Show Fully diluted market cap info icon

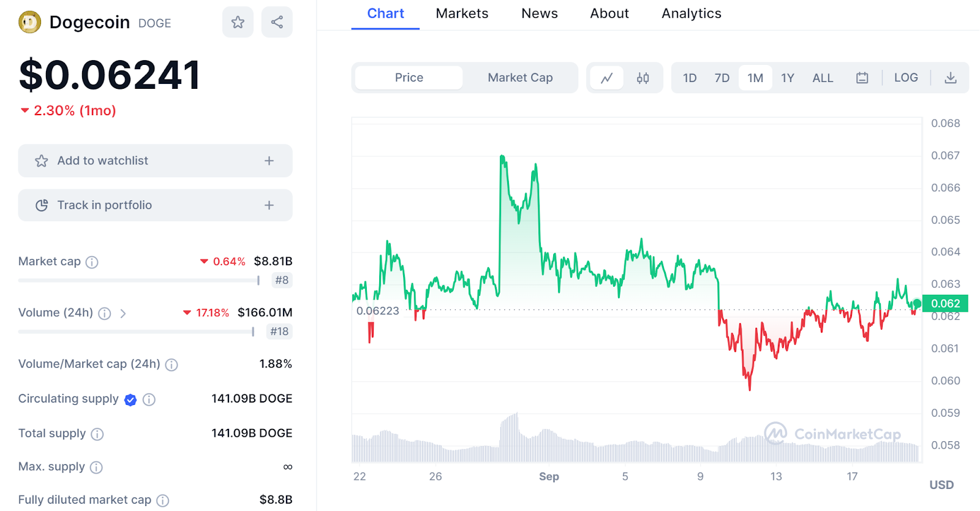(162, 501)
